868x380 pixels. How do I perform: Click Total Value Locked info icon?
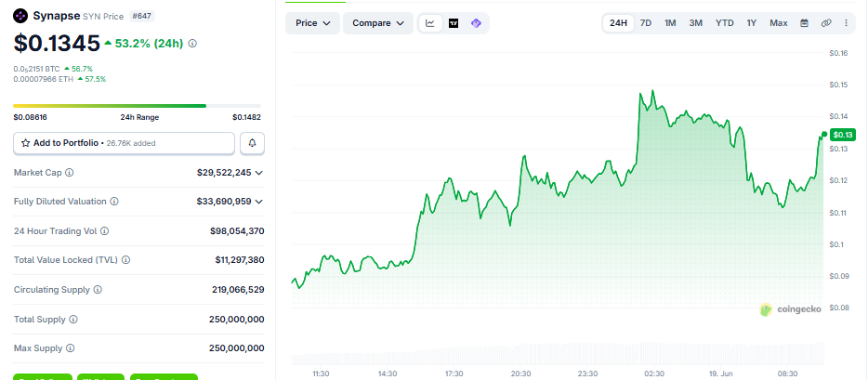click(x=125, y=259)
